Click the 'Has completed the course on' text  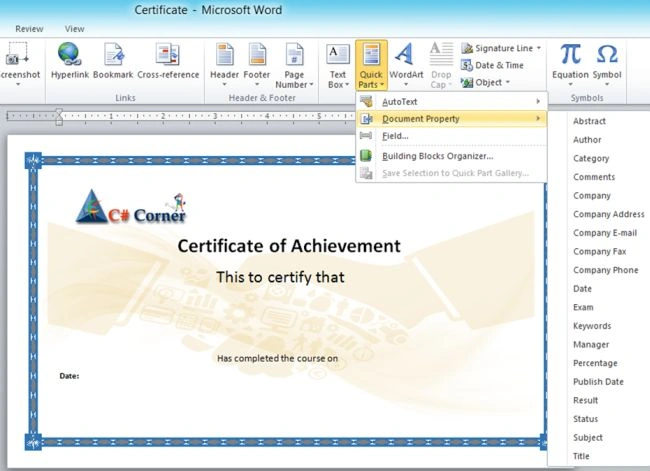(277, 358)
